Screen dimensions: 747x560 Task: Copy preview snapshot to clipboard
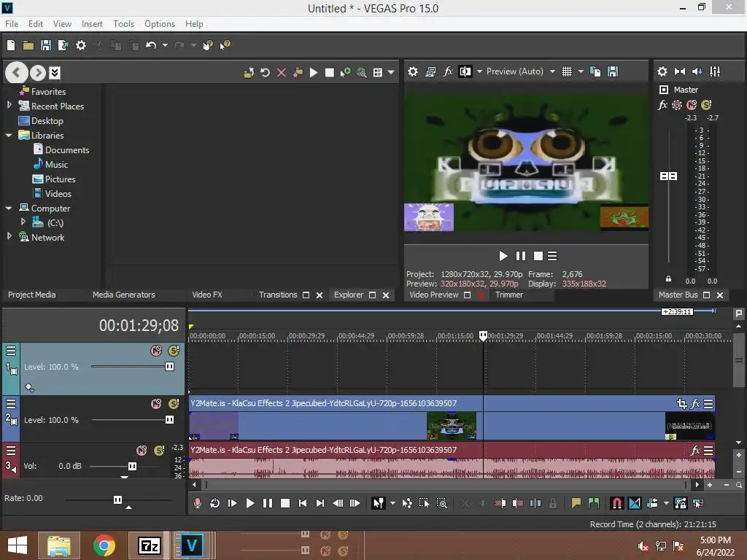[595, 71]
